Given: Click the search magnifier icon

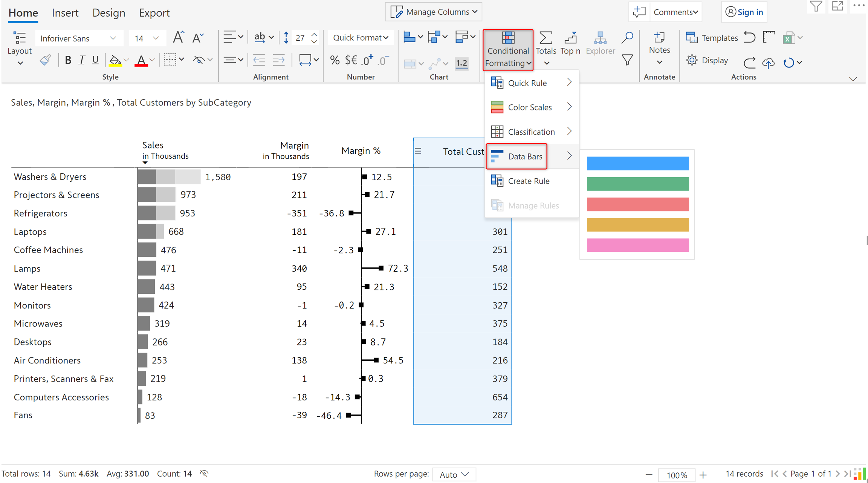Looking at the screenshot, I should click(x=627, y=38).
